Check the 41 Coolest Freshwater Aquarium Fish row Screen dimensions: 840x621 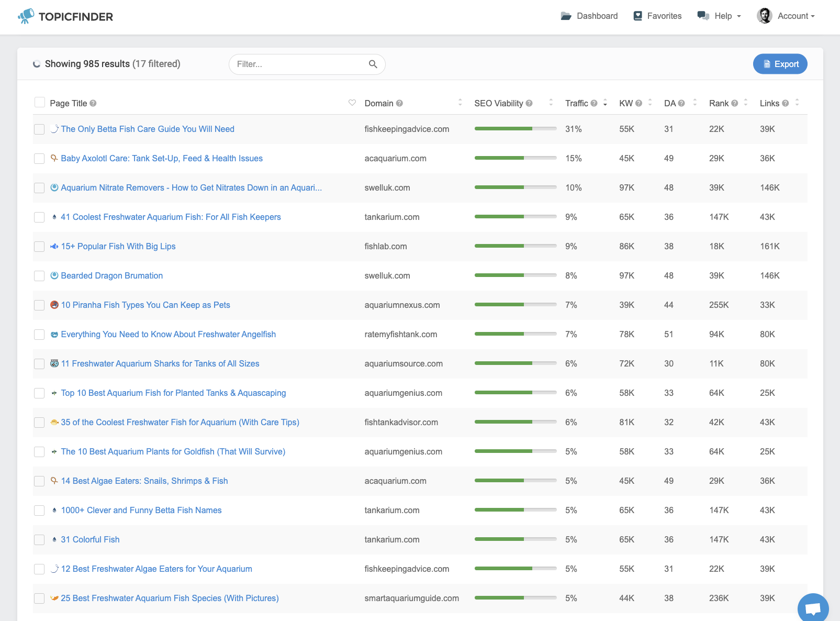[39, 217]
